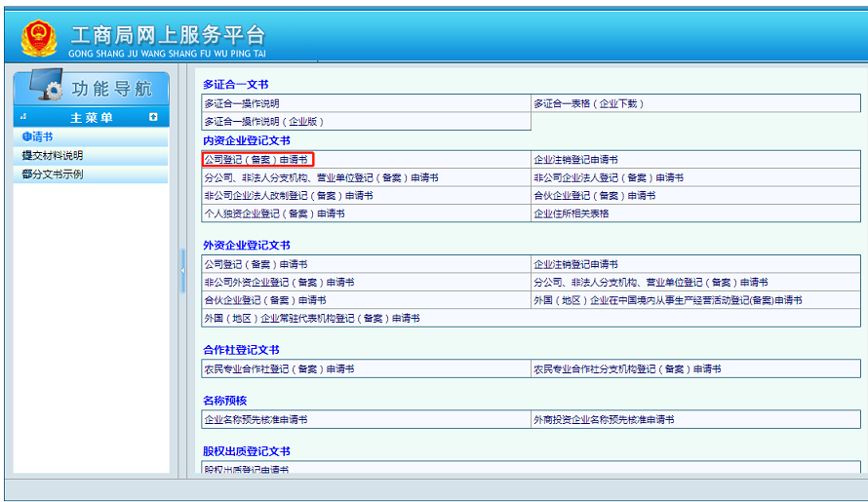Open 公司登记（备案）申请书 under 外资企业登记文书
The height and width of the screenshot is (502, 868).
(256, 264)
